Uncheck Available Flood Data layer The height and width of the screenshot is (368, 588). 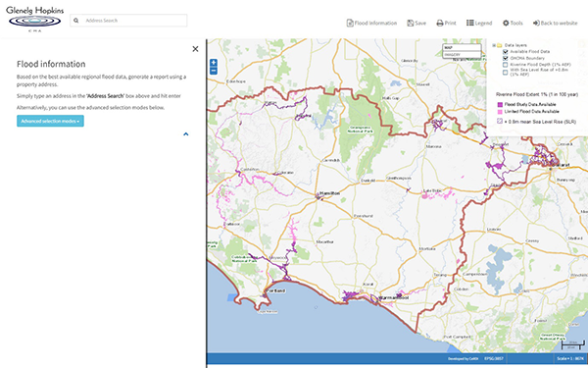(505, 52)
